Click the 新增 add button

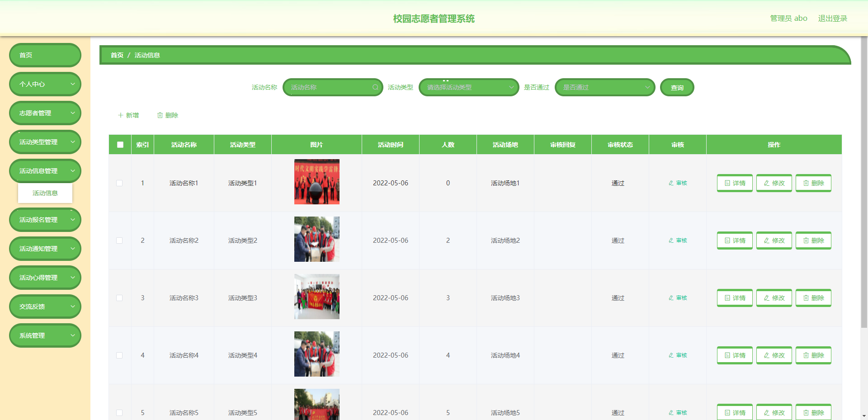[128, 115]
